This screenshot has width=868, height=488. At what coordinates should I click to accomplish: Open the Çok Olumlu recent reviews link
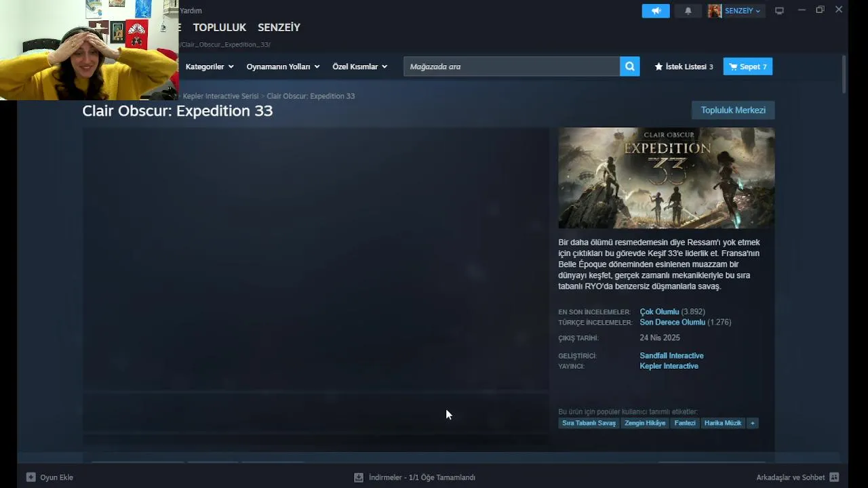point(659,312)
